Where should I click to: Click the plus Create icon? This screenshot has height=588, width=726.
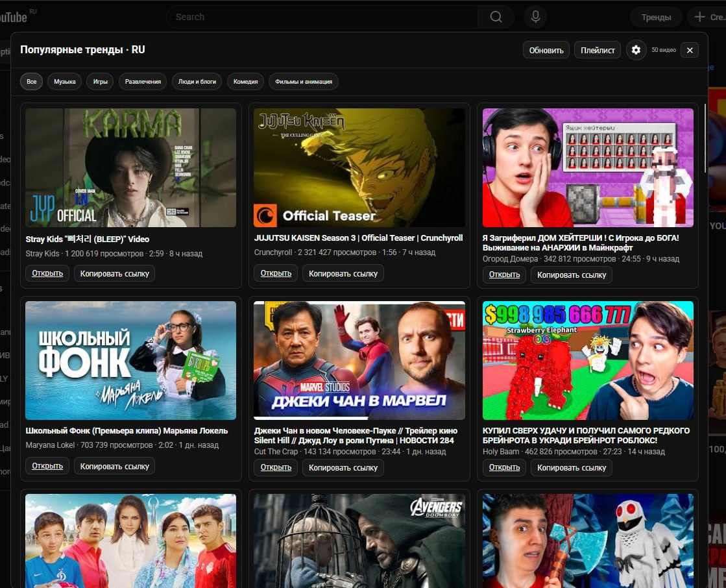(699, 17)
